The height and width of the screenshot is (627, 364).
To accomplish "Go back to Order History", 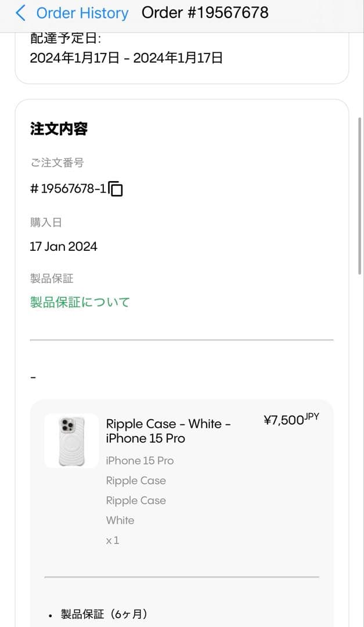I will pos(82,13).
